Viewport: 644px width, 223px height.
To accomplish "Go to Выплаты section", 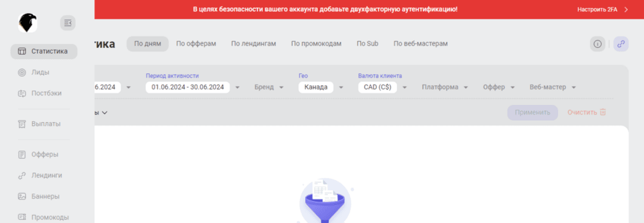I will [46, 123].
